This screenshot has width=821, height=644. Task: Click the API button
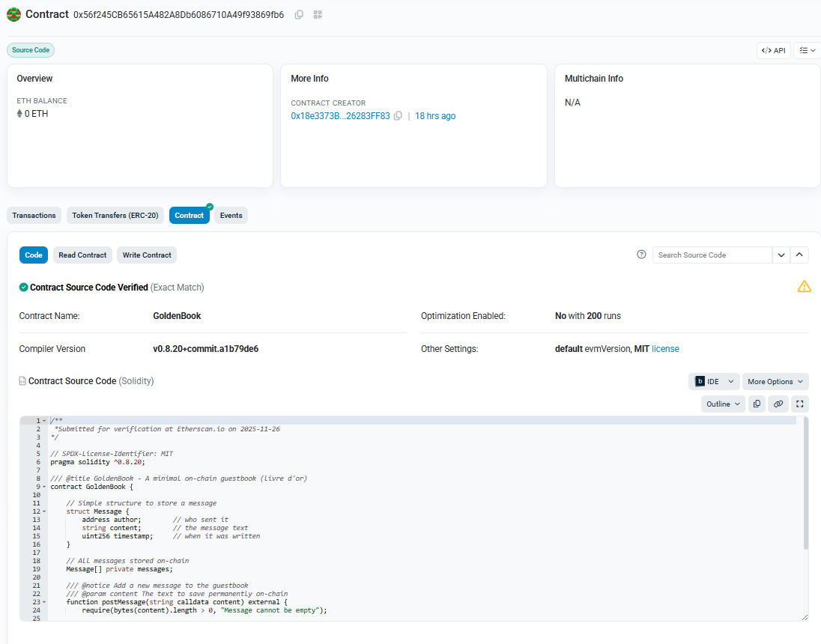773,50
